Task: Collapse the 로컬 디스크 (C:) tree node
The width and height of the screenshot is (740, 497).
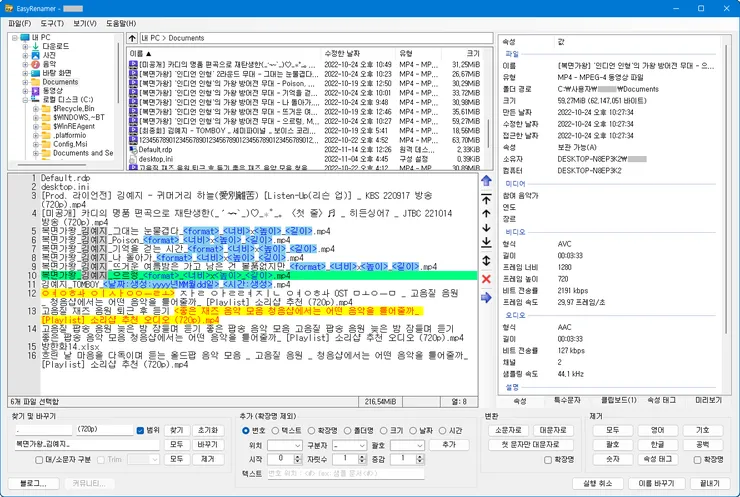Action: pyautogui.click(x=25, y=100)
